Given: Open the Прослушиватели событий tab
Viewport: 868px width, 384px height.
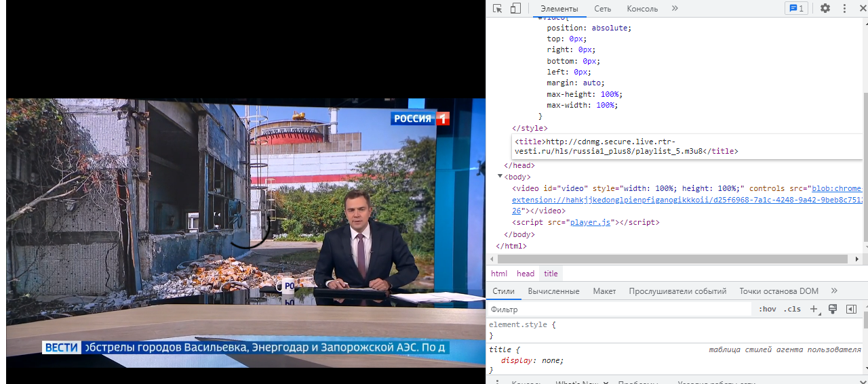Looking at the screenshot, I should click(677, 291).
